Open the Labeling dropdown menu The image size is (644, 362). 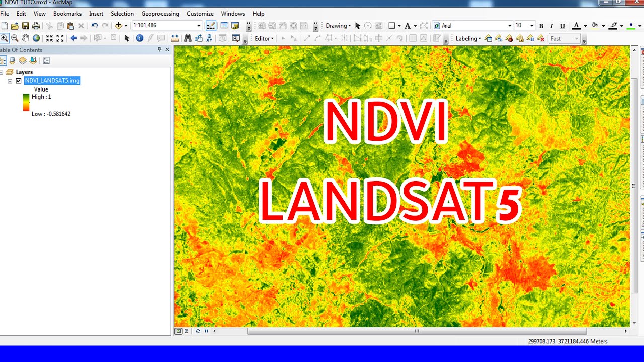click(468, 38)
